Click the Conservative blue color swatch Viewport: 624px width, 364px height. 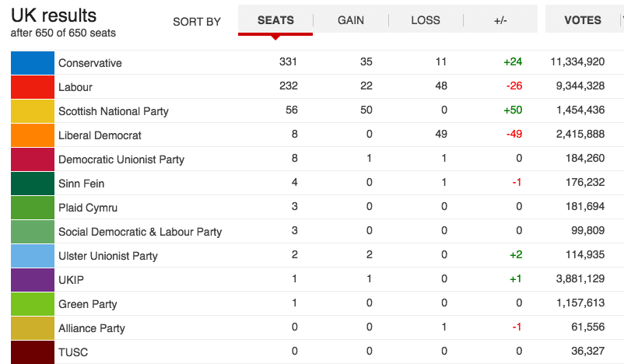pyautogui.click(x=33, y=63)
